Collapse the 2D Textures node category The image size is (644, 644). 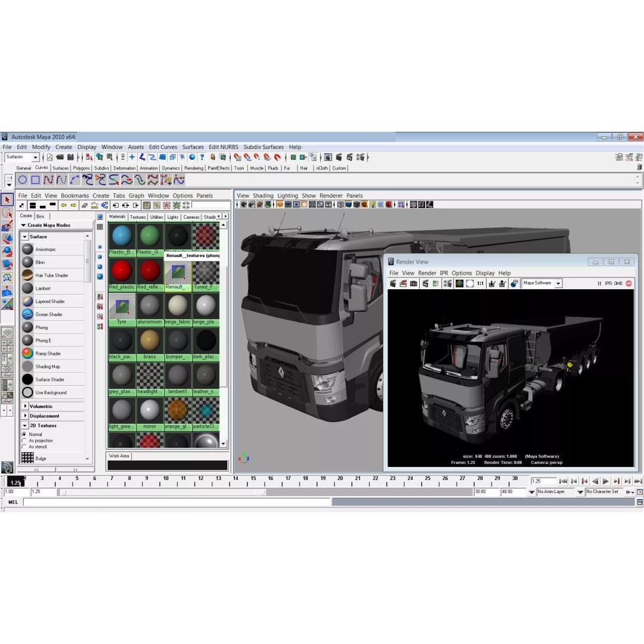click(25, 426)
